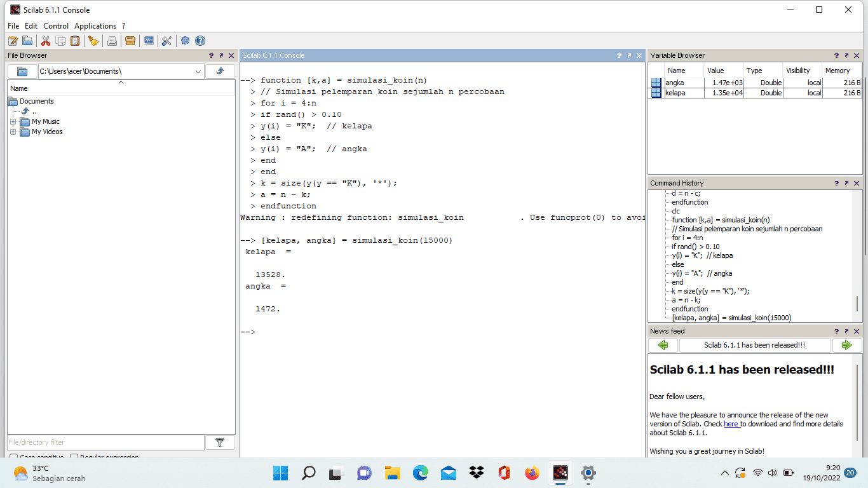Undock the Command History panel
The width and height of the screenshot is (868, 488).
tap(846, 183)
